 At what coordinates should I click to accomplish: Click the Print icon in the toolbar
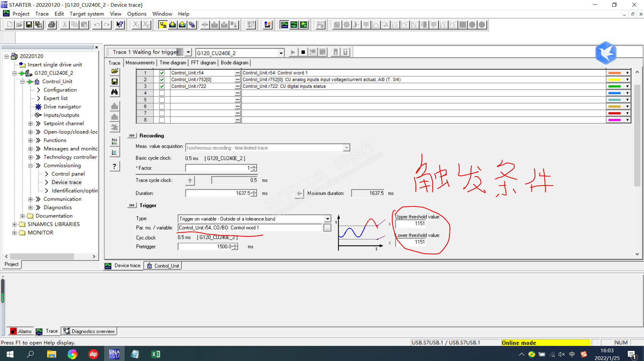(x=52, y=25)
